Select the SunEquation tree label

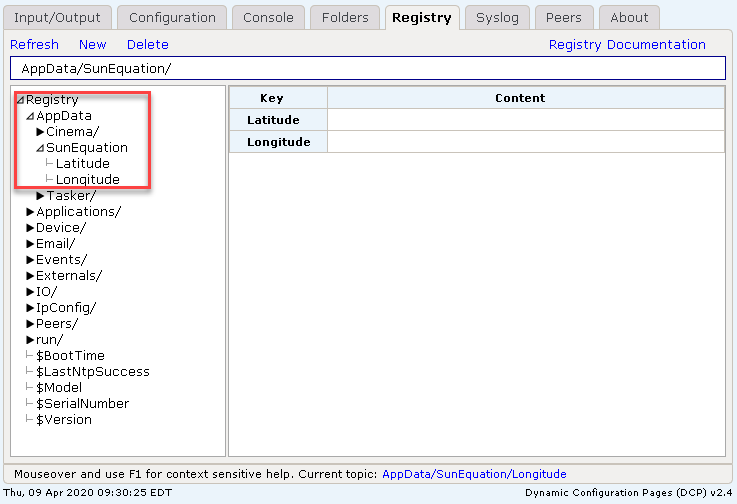[x=87, y=148]
